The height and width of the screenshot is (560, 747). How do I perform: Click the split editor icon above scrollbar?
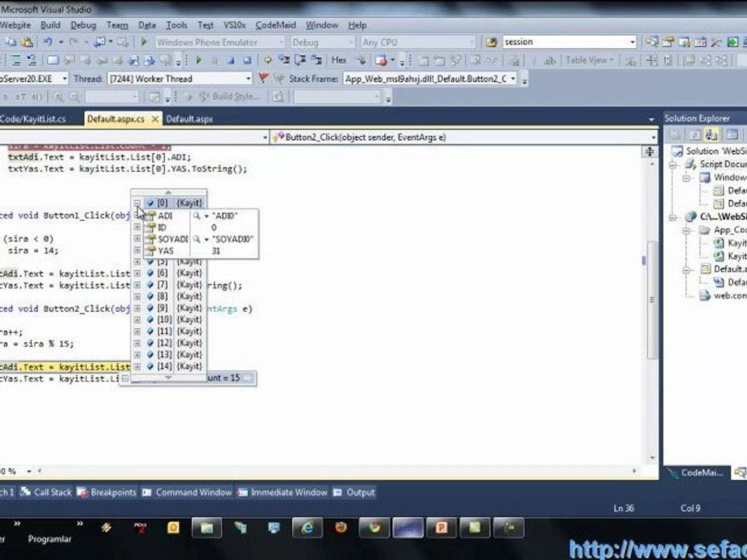649,152
